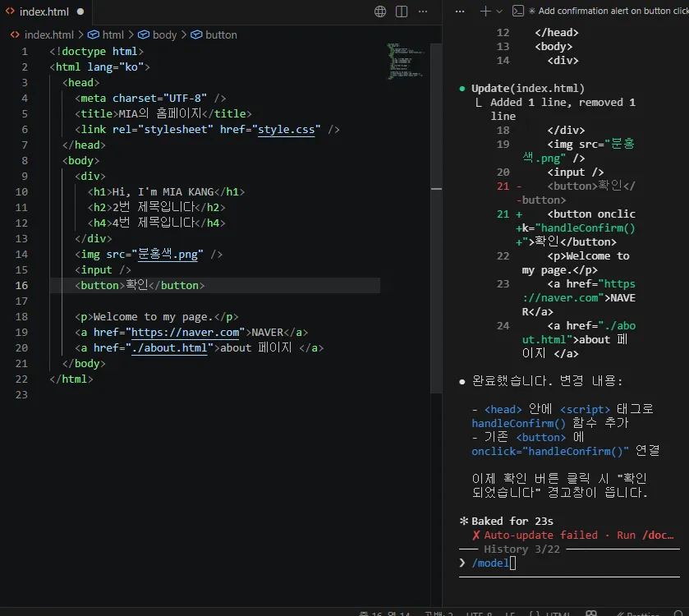The height and width of the screenshot is (616, 689).
Task: Click line number 1 in the gutter
Action: (25, 52)
